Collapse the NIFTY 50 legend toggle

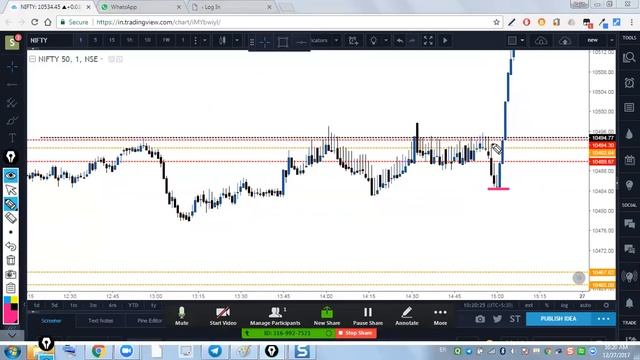click(32, 59)
